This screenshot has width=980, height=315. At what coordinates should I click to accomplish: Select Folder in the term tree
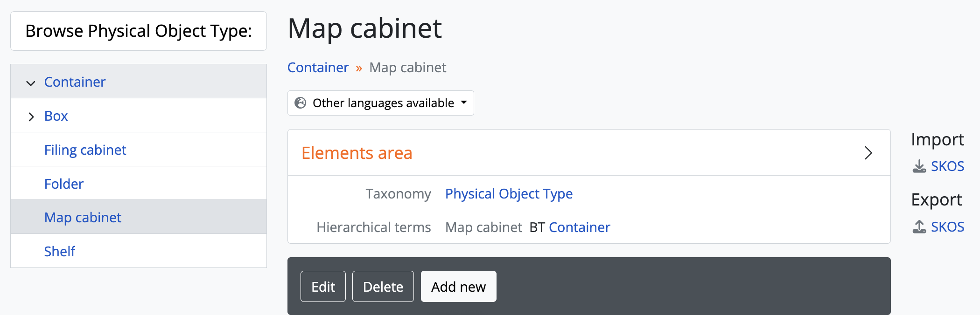(x=64, y=184)
